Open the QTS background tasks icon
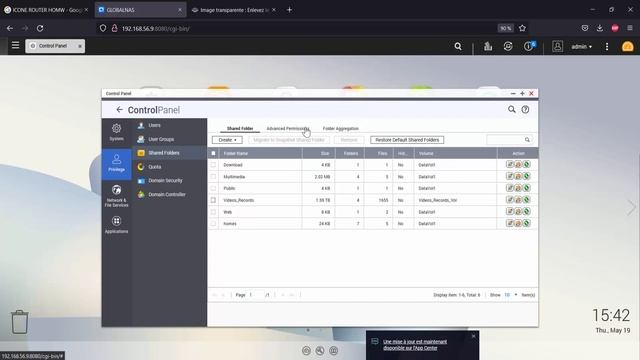 coord(488,47)
